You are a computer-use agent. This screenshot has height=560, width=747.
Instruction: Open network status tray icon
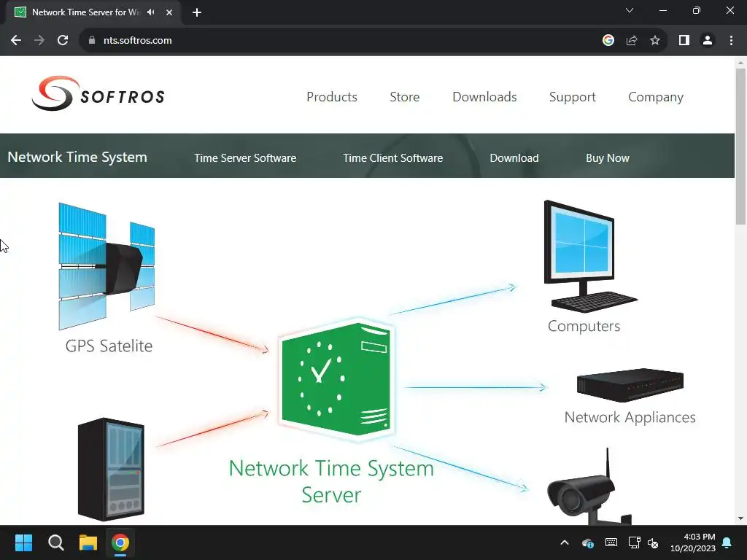tap(634, 542)
